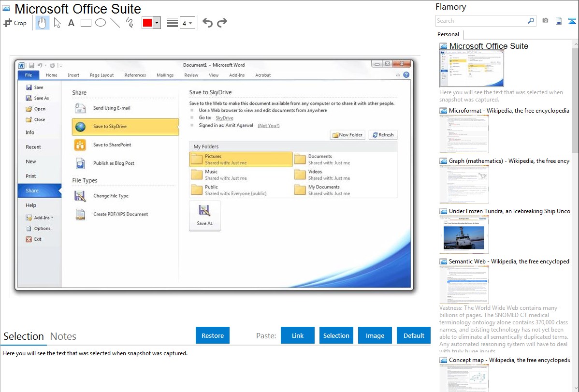
Task: Activate the Crop tool
Action: 15,23
